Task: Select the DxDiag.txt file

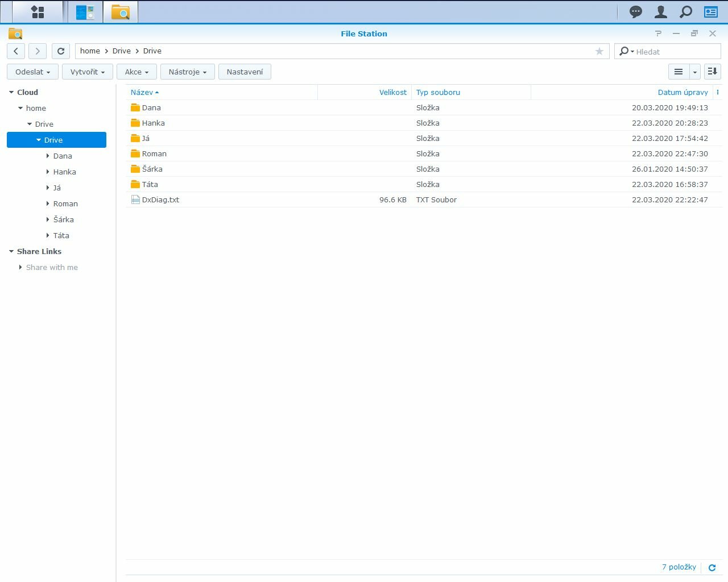Action: 160,199
